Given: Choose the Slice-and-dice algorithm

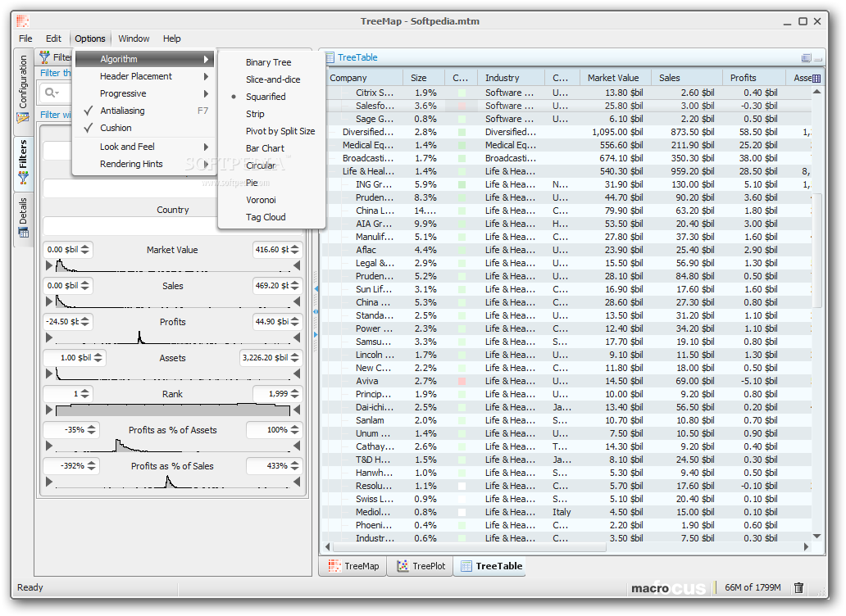Looking at the screenshot, I should coord(271,79).
